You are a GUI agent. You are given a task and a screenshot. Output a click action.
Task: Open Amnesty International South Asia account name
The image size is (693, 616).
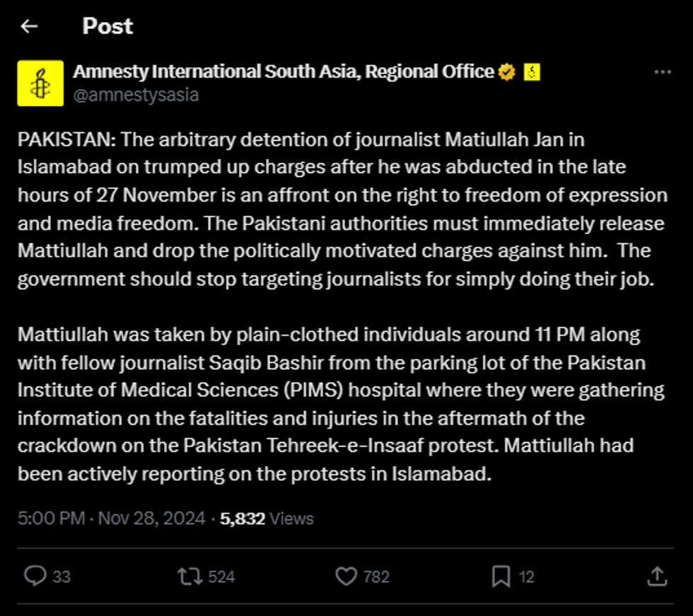pyautogui.click(x=284, y=71)
